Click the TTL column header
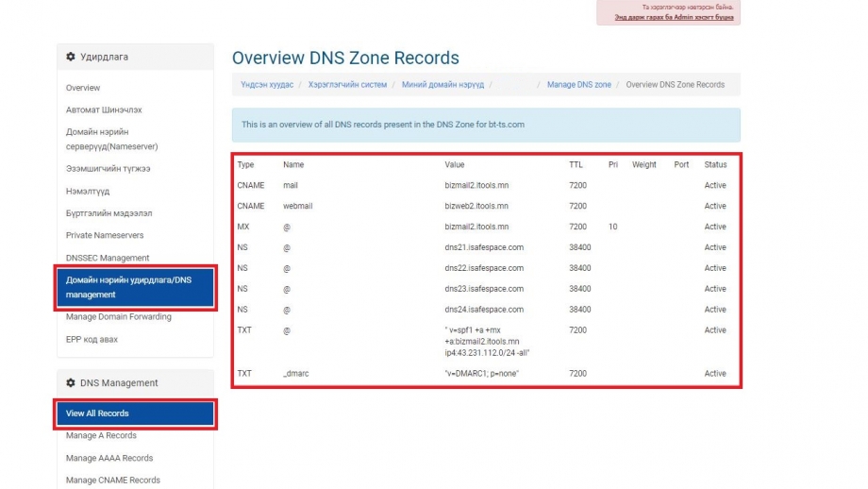The height and width of the screenshot is (489, 868). [x=576, y=164]
